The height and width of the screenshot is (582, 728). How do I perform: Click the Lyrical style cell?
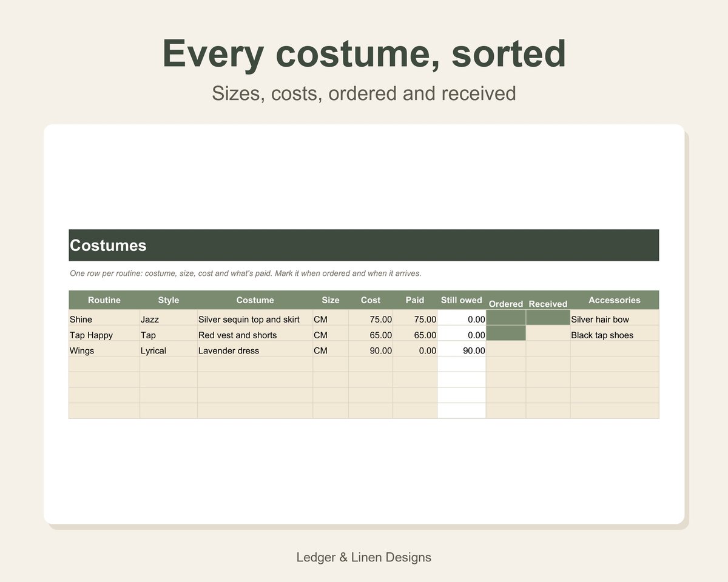pyautogui.click(x=169, y=349)
